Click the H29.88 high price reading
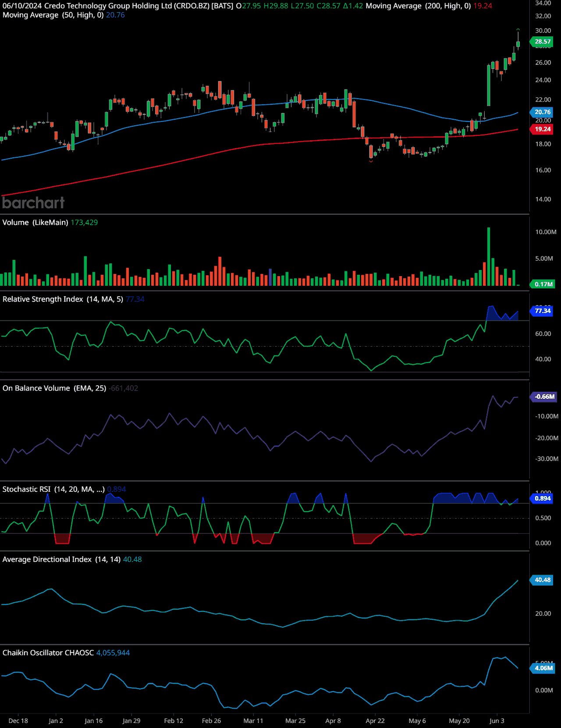 276,6
